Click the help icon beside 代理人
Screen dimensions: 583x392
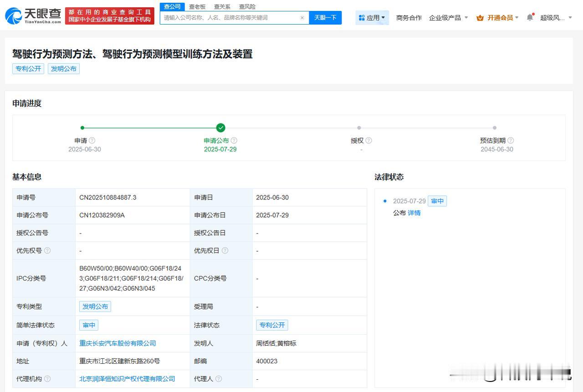[219, 379]
